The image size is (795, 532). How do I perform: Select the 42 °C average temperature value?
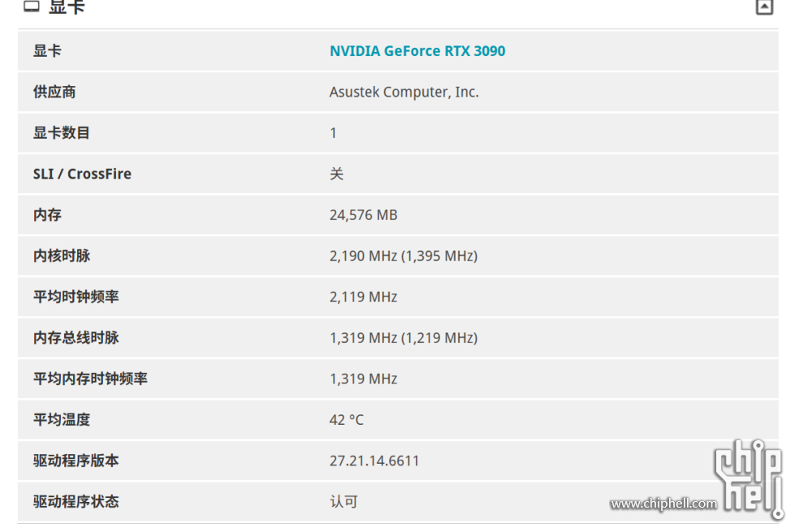click(347, 420)
